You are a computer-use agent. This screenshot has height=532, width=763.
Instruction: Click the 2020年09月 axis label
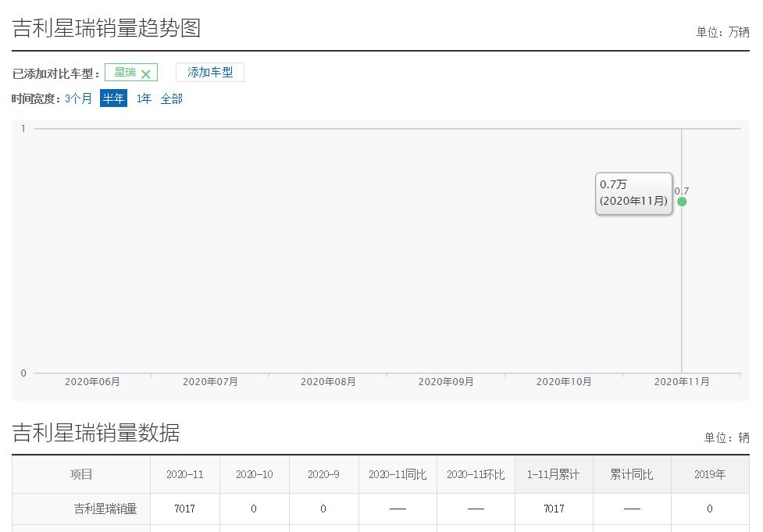(446, 381)
